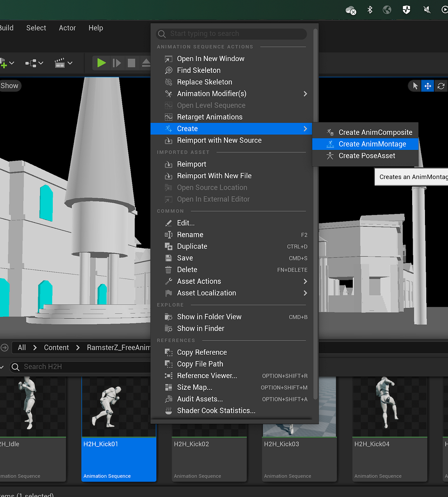Click Create AnimComposite in submenu
This screenshot has height=497, width=448.
point(365,132)
